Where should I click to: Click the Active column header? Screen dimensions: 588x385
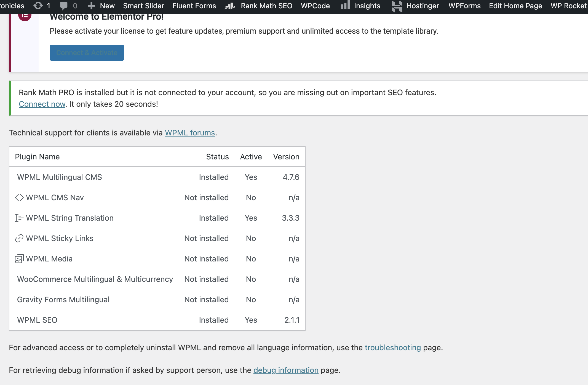tap(251, 157)
